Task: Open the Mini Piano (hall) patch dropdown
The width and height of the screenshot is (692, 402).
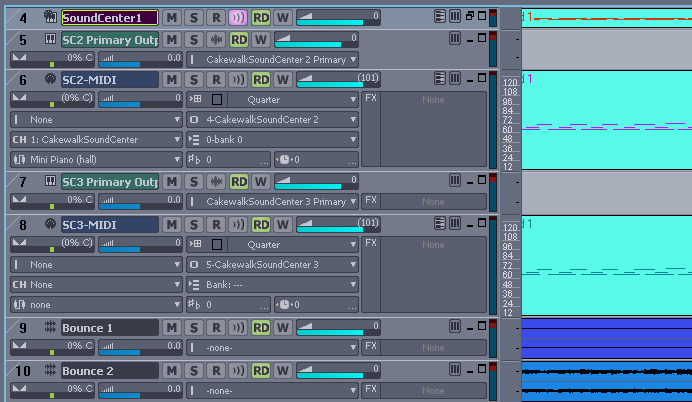Action: click(95, 160)
